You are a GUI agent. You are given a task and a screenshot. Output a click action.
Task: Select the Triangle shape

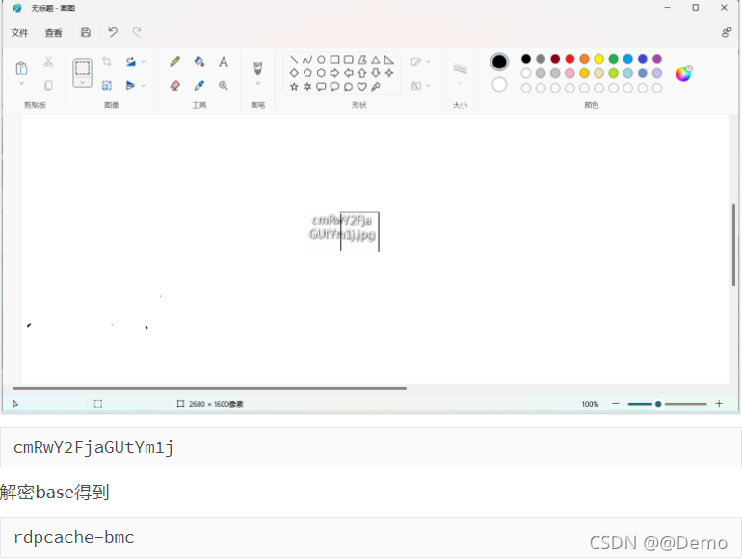[x=375, y=59]
